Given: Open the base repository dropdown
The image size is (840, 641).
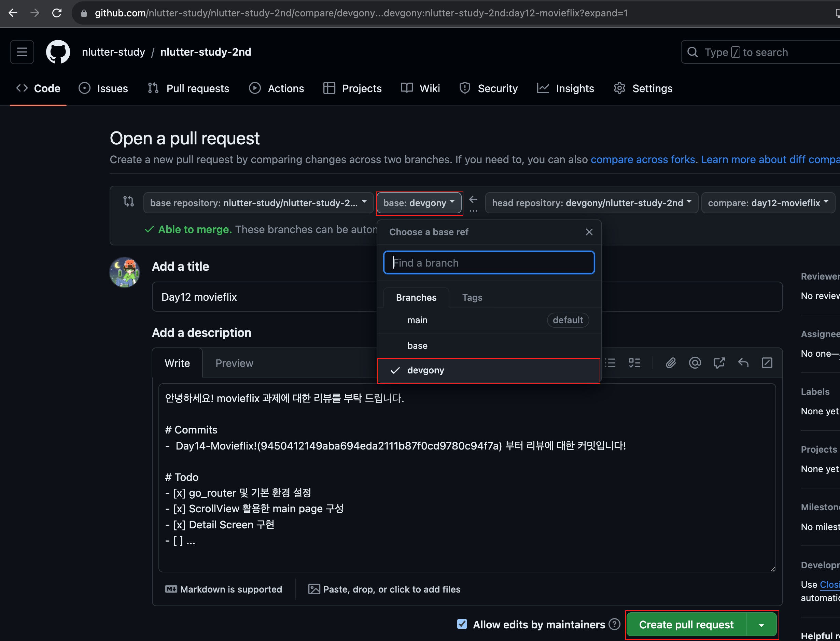Looking at the screenshot, I should 258,203.
